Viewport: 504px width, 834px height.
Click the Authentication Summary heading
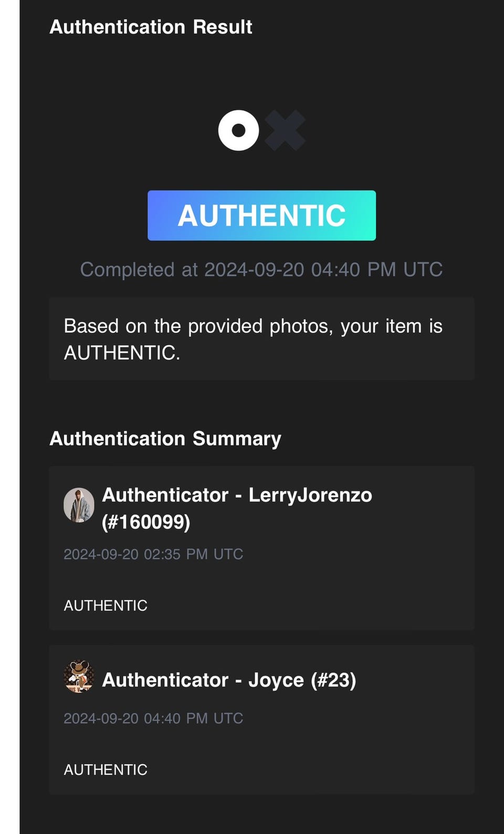coord(165,439)
